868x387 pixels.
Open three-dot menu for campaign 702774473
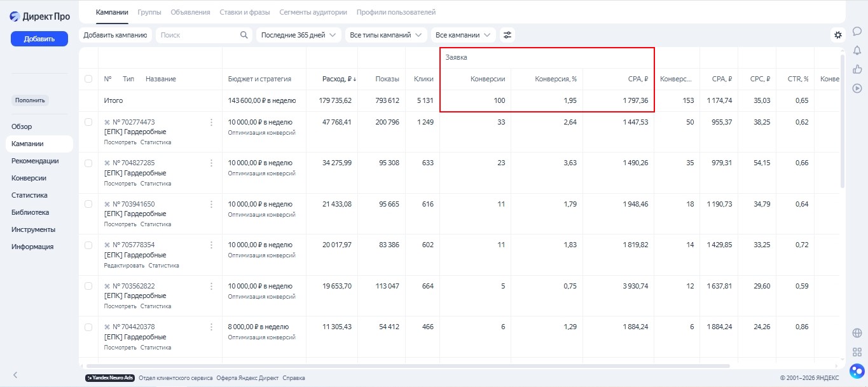pyautogui.click(x=211, y=122)
